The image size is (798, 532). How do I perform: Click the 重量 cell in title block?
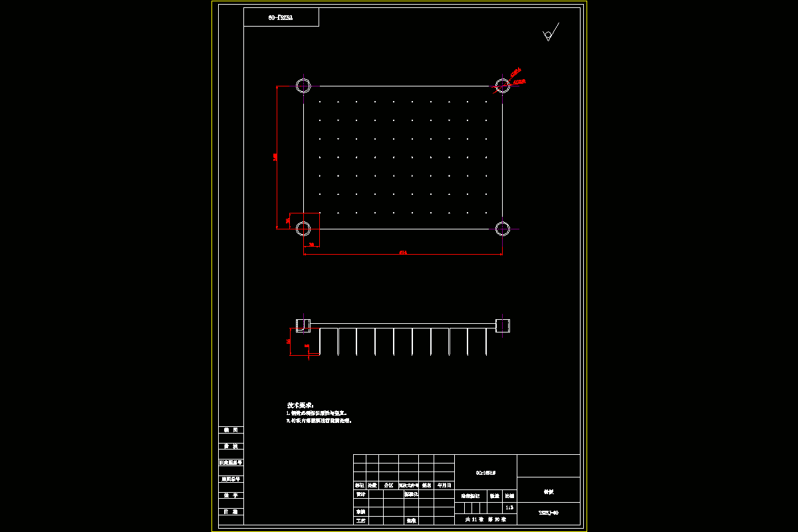tap(495, 496)
